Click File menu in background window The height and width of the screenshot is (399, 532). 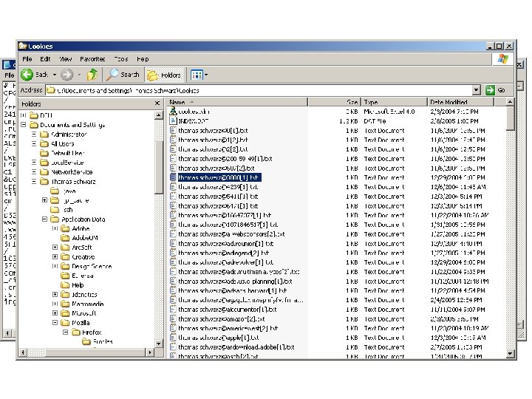(9, 75)
